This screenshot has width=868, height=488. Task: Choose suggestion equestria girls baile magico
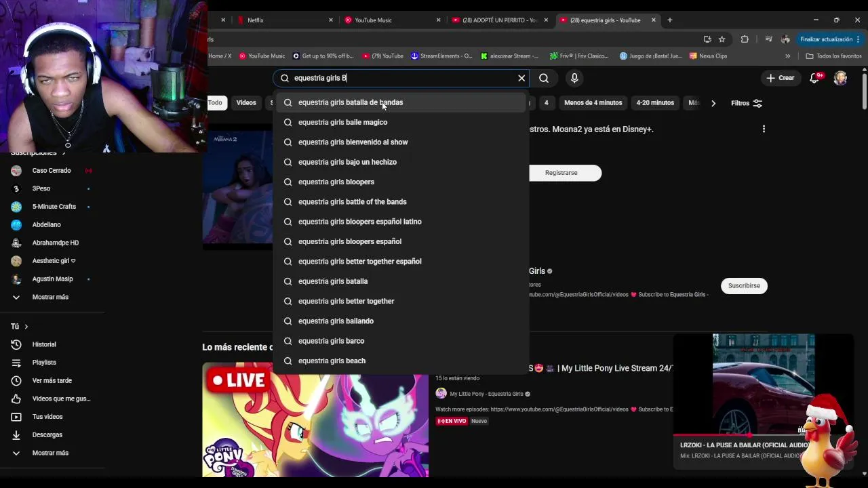point(400,122)
